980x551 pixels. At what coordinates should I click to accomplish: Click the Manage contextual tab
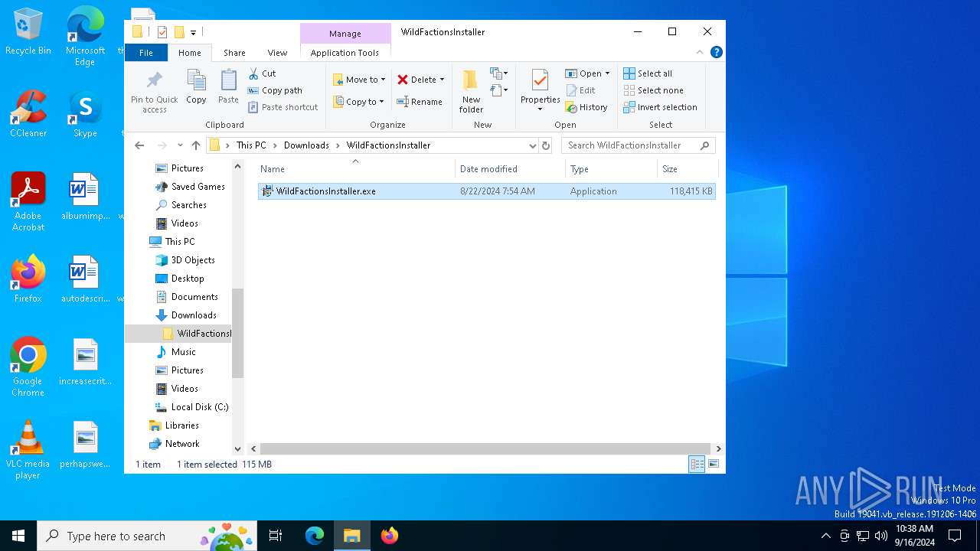coord(345,34)
